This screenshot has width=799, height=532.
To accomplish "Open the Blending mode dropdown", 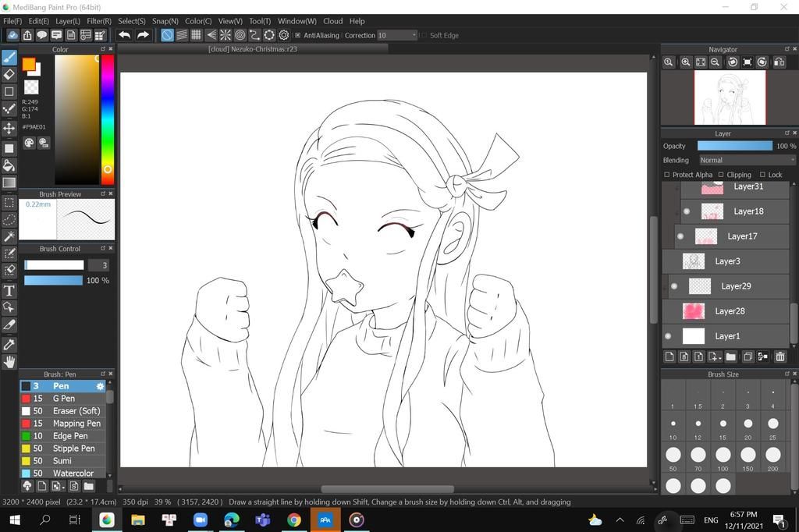I will click(x=747, y=160).
